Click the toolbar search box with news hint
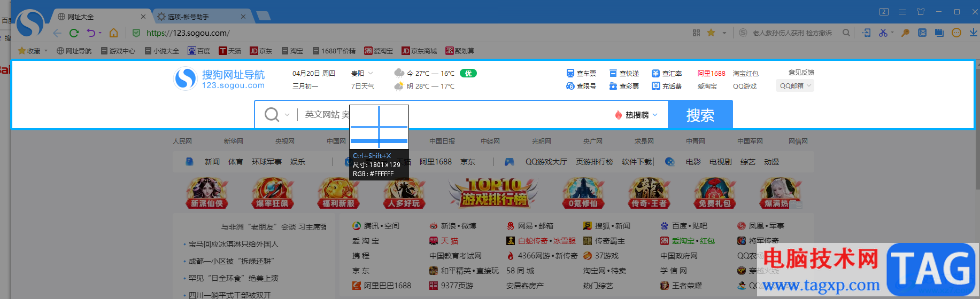This screenshot has height=299, width=980. pos(792,33)
